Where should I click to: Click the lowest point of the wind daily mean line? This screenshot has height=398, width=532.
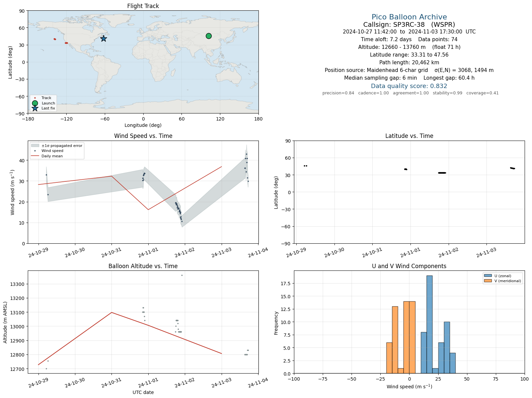pyautogui.click(x=148, y=210)
